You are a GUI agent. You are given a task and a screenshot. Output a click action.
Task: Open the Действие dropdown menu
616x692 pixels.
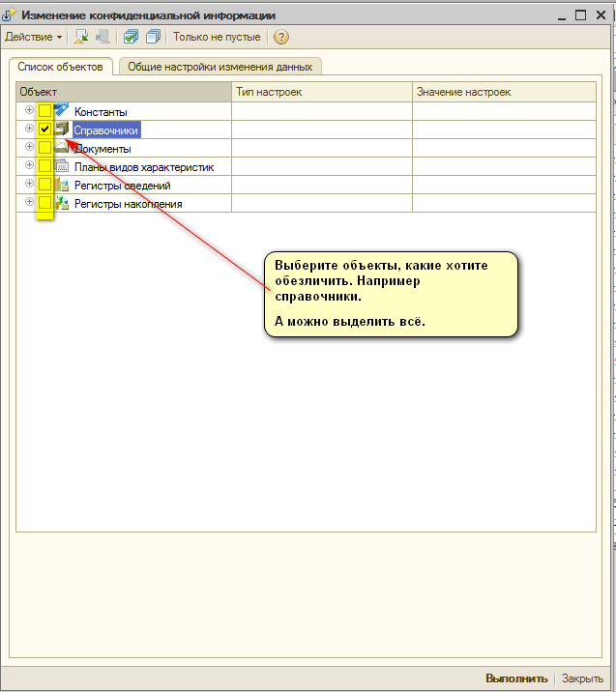33,37
